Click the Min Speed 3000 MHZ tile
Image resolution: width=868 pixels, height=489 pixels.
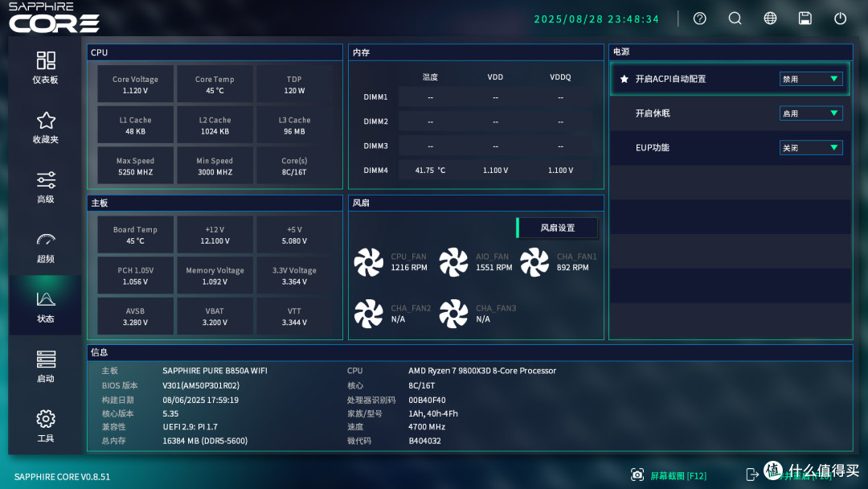pyautogui.click(x=215, y=166)
